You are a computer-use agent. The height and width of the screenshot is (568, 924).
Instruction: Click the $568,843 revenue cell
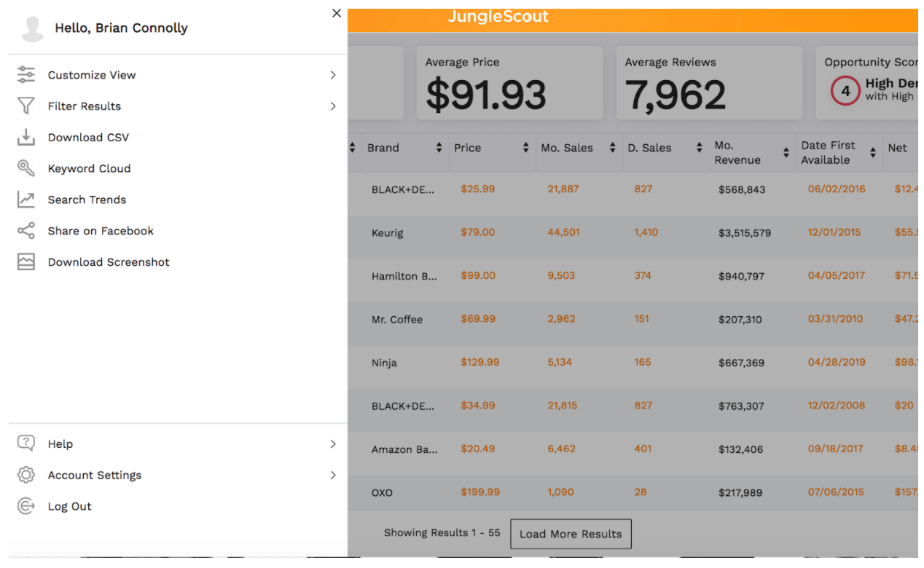(x=742, y=189)
